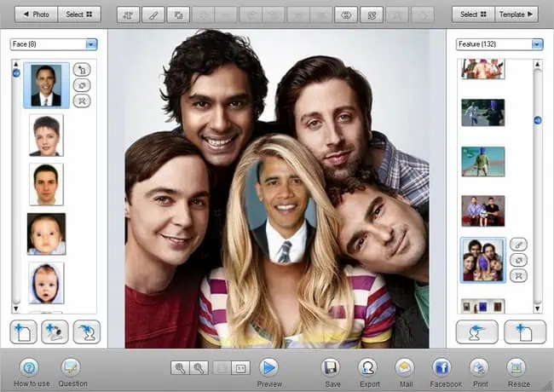Screen dimensions: 554x392
Task: Click the right Select button
Action: coord(473,14)
